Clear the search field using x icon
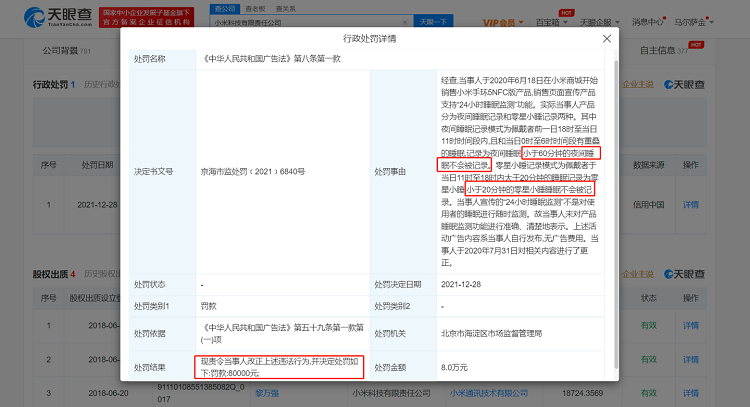 405,22
